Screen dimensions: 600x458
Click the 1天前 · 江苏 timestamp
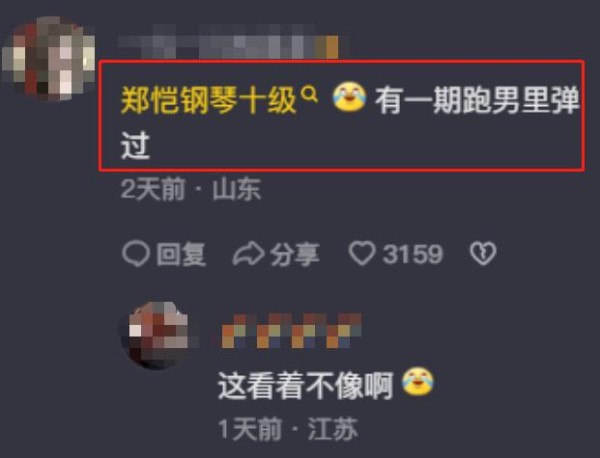[x=289, y=429]
